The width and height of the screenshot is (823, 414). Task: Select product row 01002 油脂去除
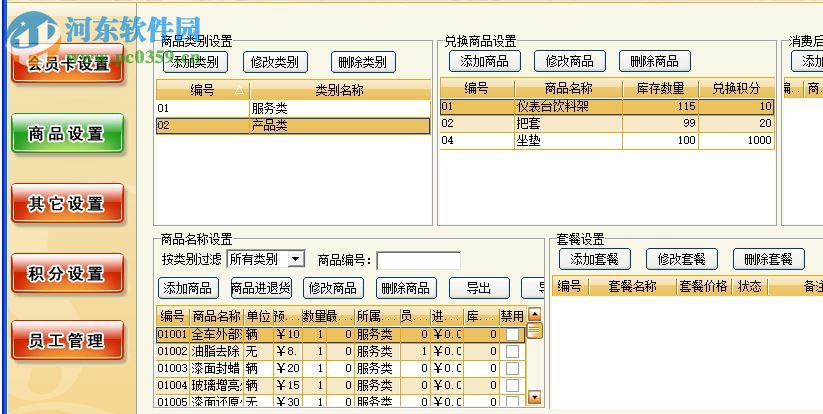[341, 351]
